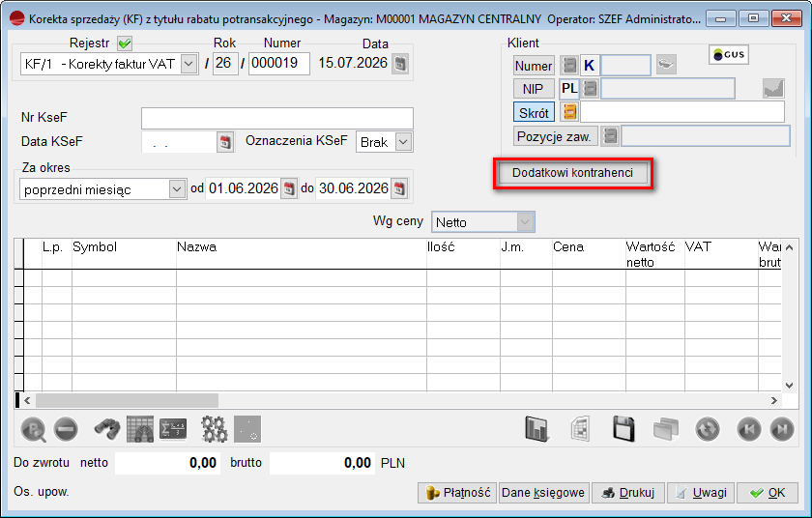The height and width of the screenshot is (518, 812).
Task: Click the client number field next to K
Action: pyautogui.click(x=625, y=65)
